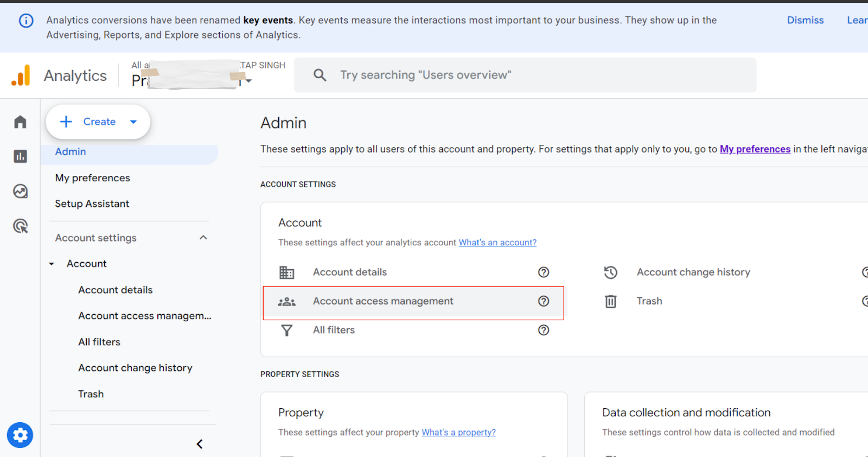Click the Analytics search field

coord(525,75)
